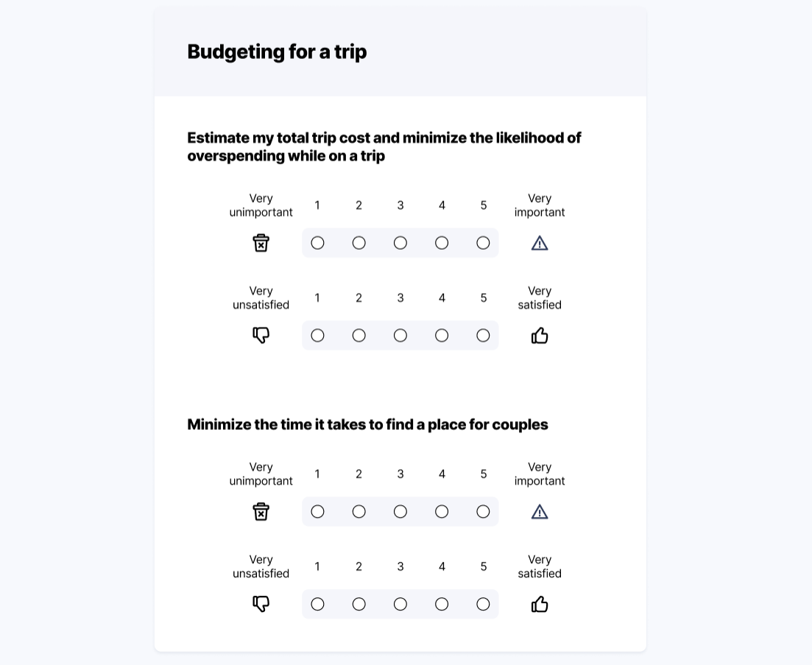Rate importance 5 for finding couples place

click(x=483, y=512)
